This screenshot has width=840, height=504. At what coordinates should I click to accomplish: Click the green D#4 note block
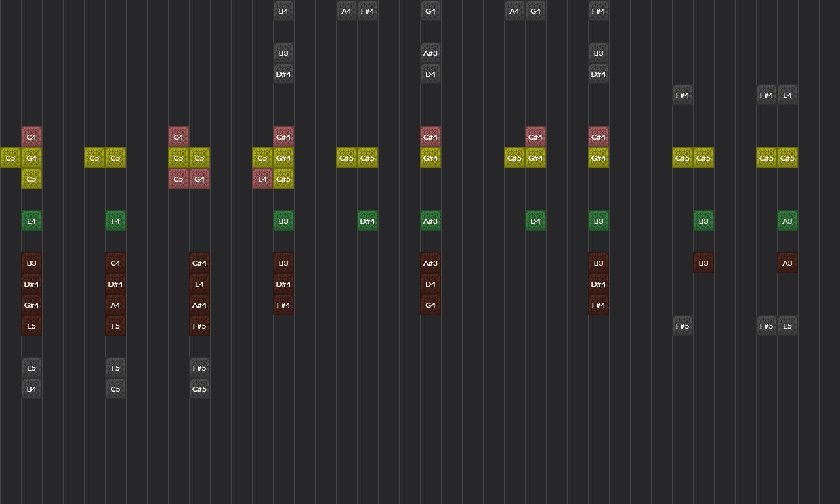point(367,221)
